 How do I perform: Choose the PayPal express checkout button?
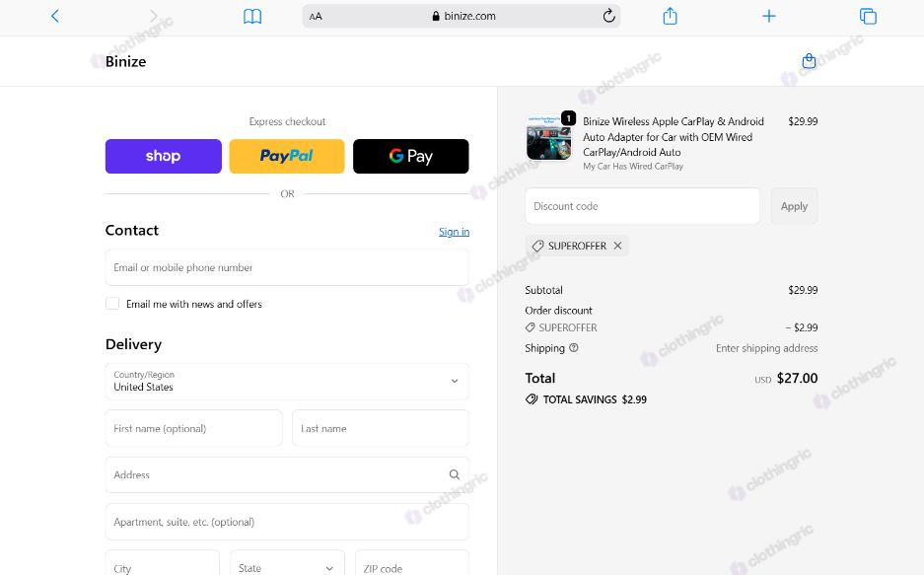click(287, 156)
